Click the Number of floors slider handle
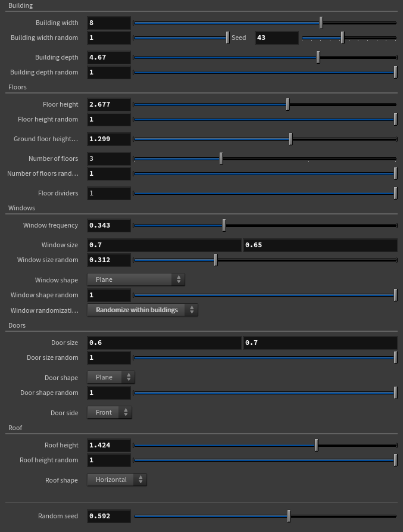 221,158
